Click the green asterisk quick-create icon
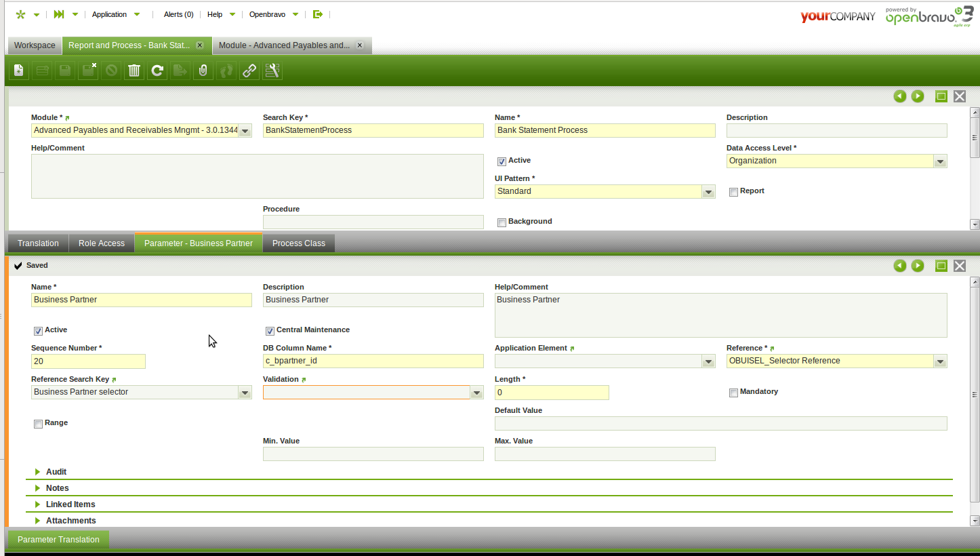 [x=20, y=14]
